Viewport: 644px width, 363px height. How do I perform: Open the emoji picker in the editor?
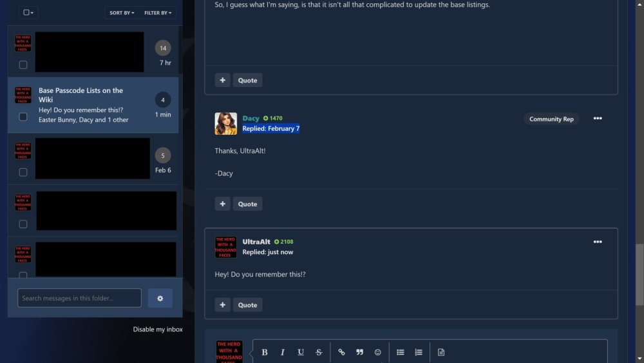pyautogui.click(x=377, y=352)
